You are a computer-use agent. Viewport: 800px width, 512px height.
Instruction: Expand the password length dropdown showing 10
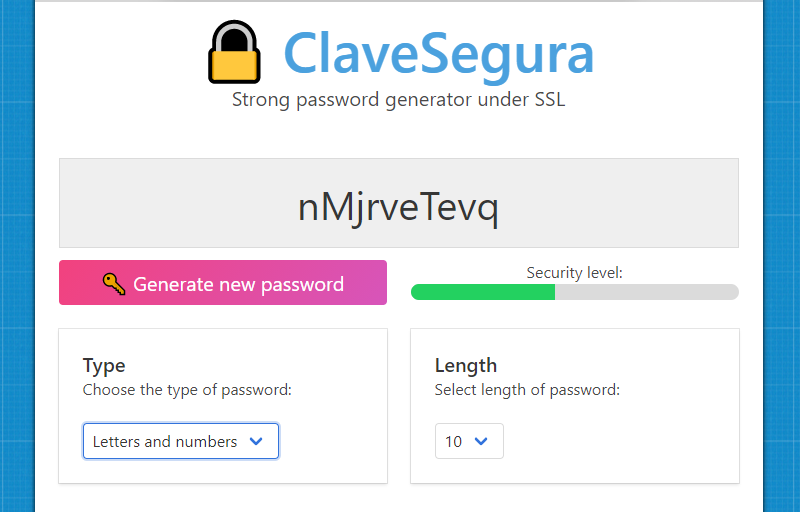[468, 441]
